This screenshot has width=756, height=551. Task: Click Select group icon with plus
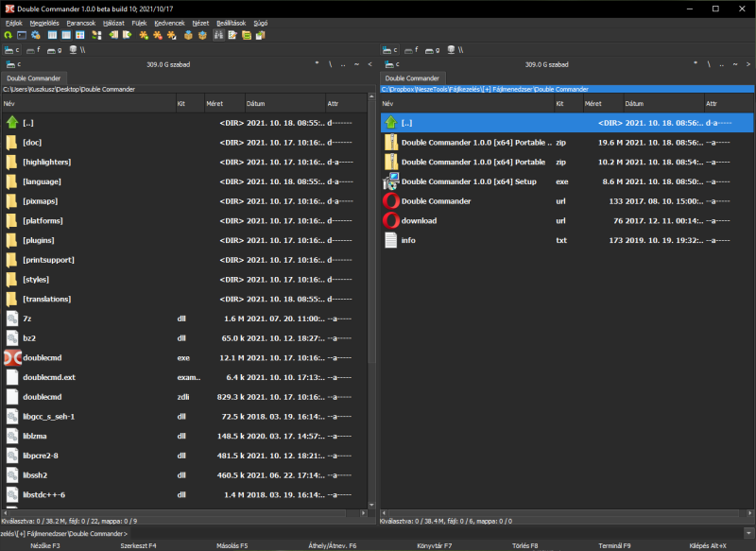pyautogui.click(x=144, y=35)
